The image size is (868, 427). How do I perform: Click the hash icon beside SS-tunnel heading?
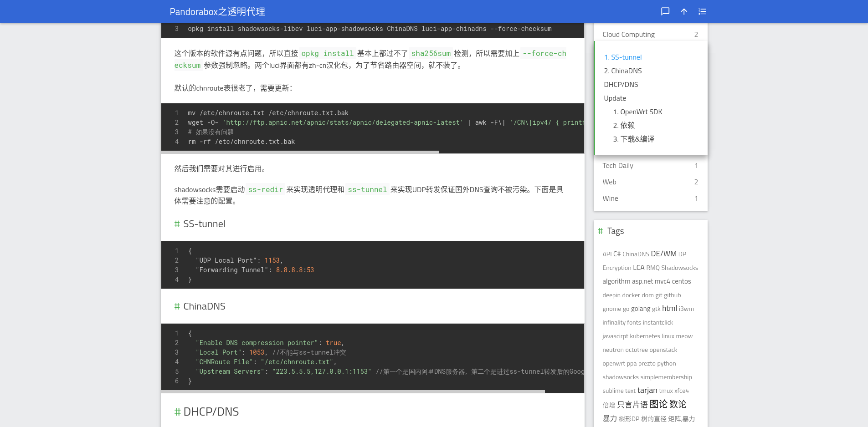click(x=177, y=224)
